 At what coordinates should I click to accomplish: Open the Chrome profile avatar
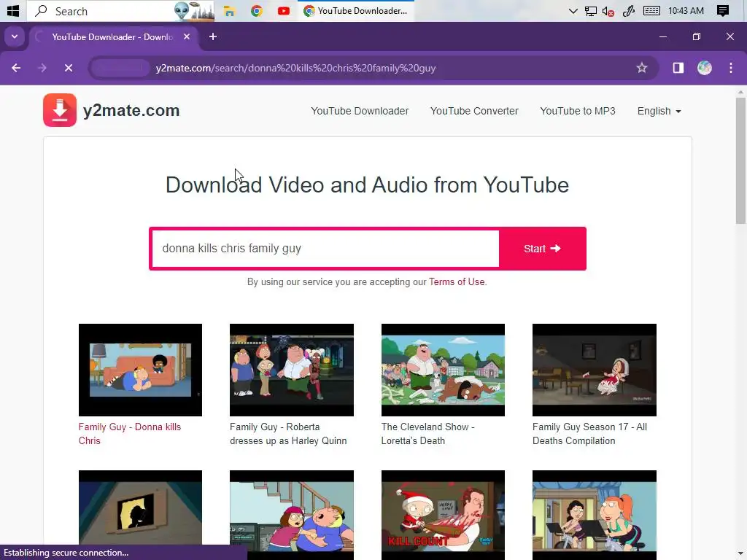click(705, 68)
